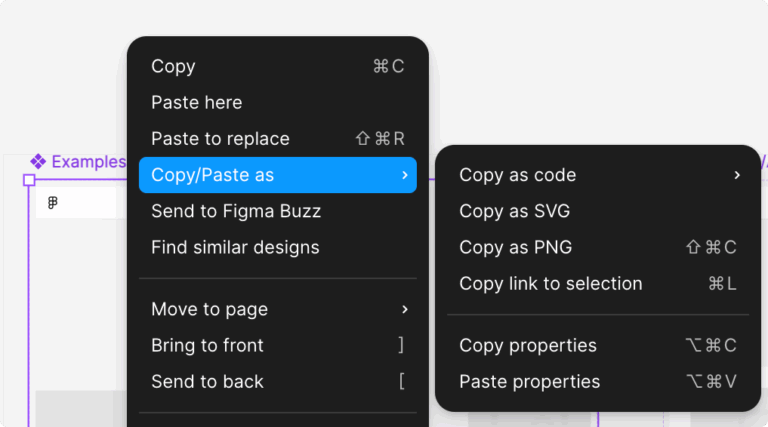Select Send to back
Viewport: 768px width, 427px height.
pos(208,381)
